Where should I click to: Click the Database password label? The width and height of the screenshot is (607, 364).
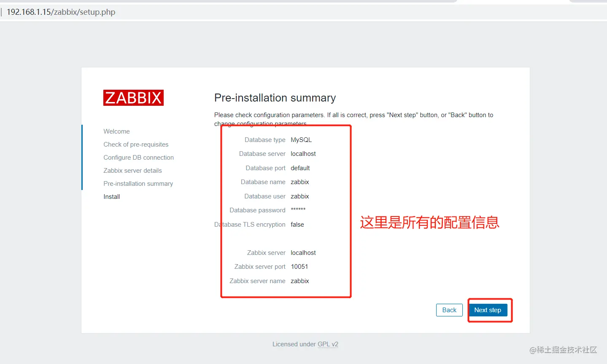point(257,210)
